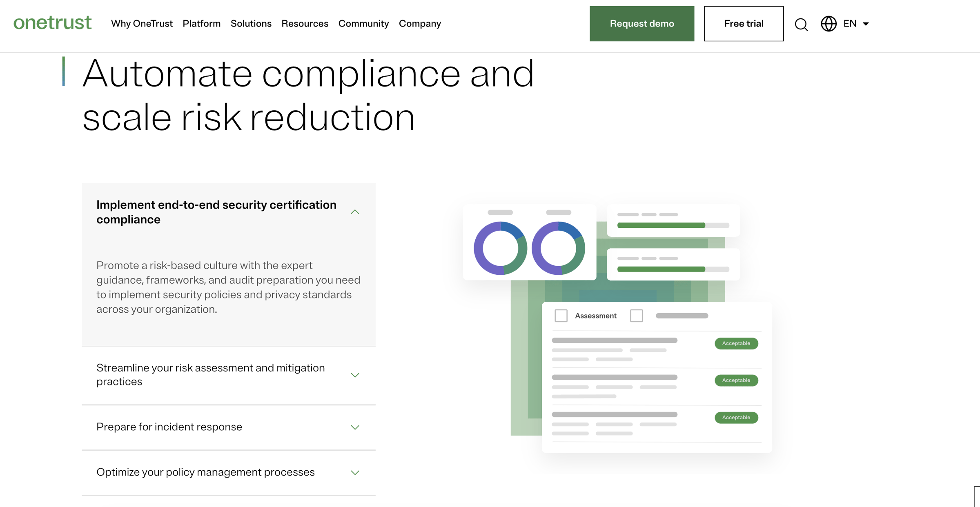Open the Why OneTrust menu

point(142,24)
